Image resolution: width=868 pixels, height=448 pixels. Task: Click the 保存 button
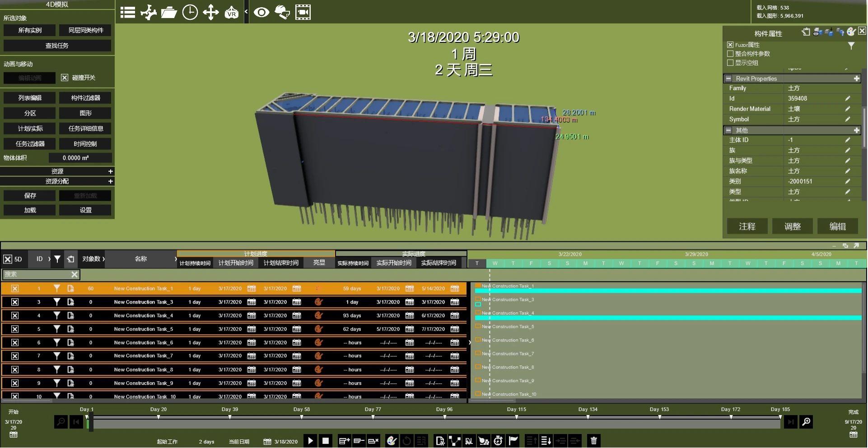30,196
